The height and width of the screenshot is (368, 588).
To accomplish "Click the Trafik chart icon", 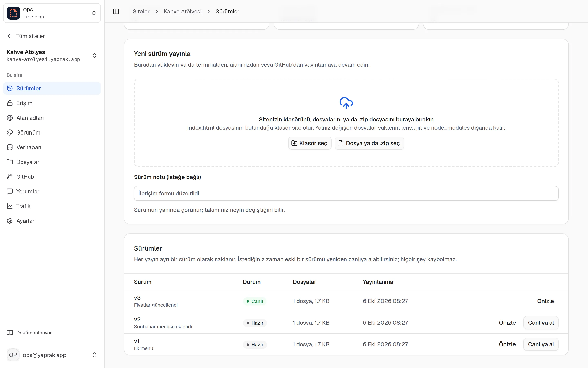I will coord(10,206).
